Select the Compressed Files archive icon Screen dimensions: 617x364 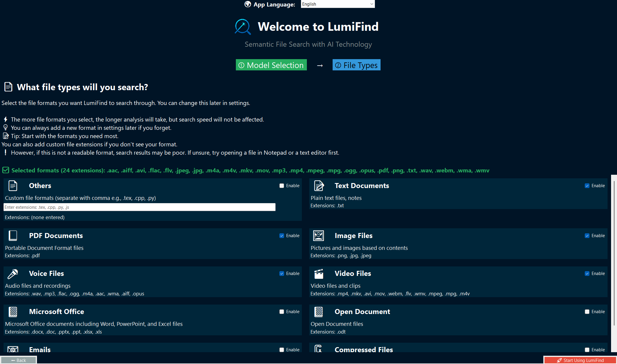click(318, 349)
